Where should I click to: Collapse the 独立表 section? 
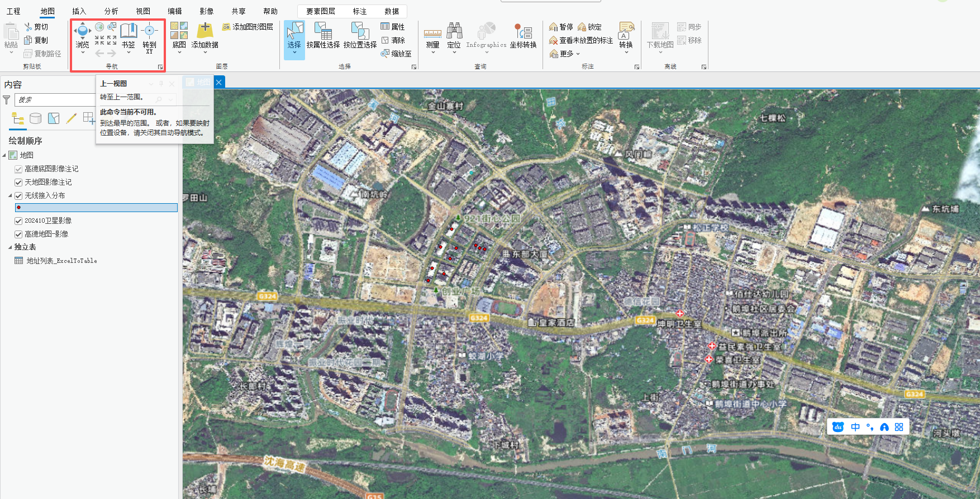click(10, 247)
